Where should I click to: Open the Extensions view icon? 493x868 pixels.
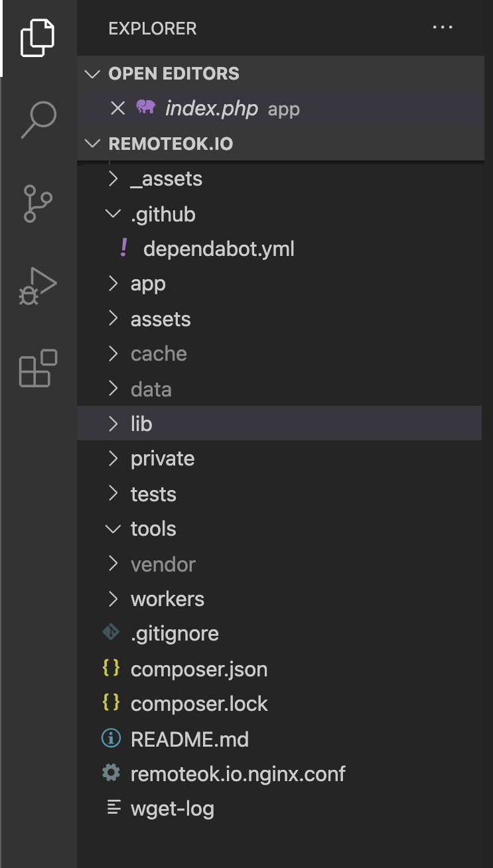(x=38, y=368)
